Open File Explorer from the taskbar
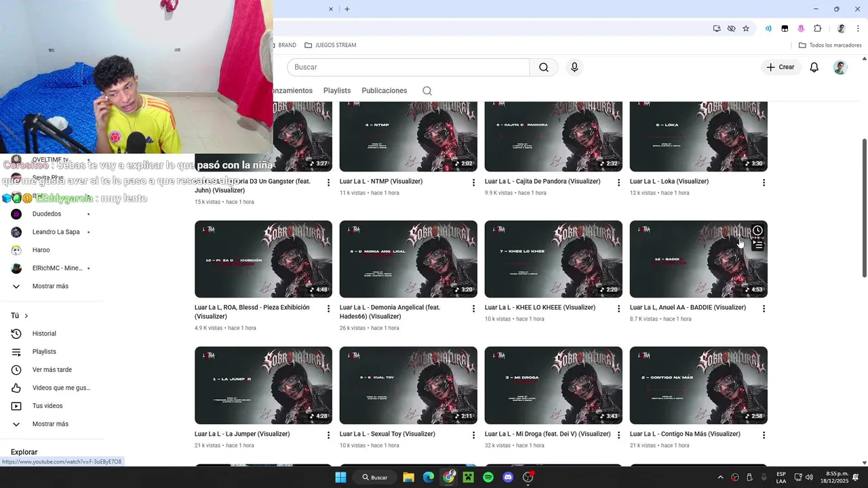 tap(408, 477)
